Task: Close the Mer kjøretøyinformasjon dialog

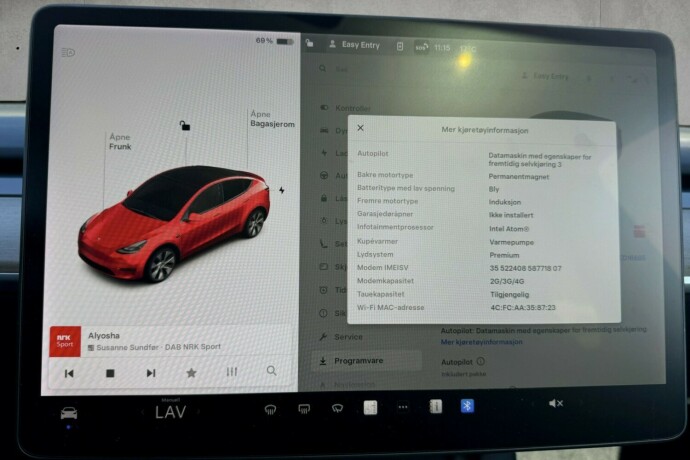Action: (360, 128)
